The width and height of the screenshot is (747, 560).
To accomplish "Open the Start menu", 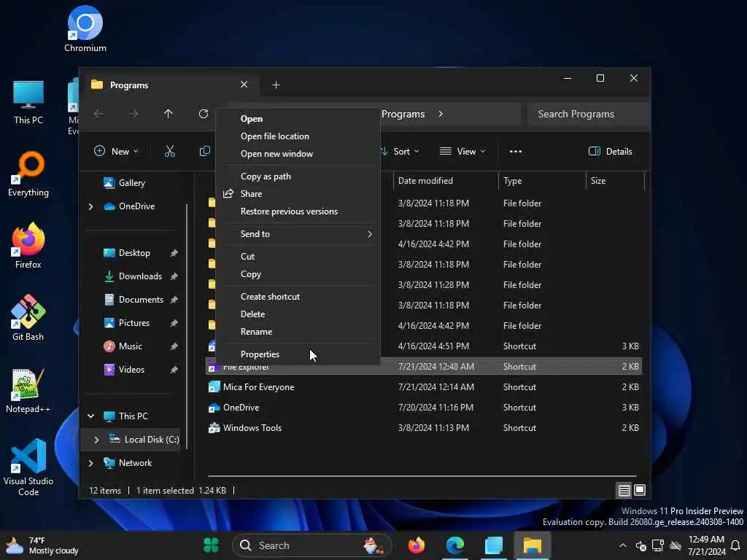I will (x=211, y=545).
